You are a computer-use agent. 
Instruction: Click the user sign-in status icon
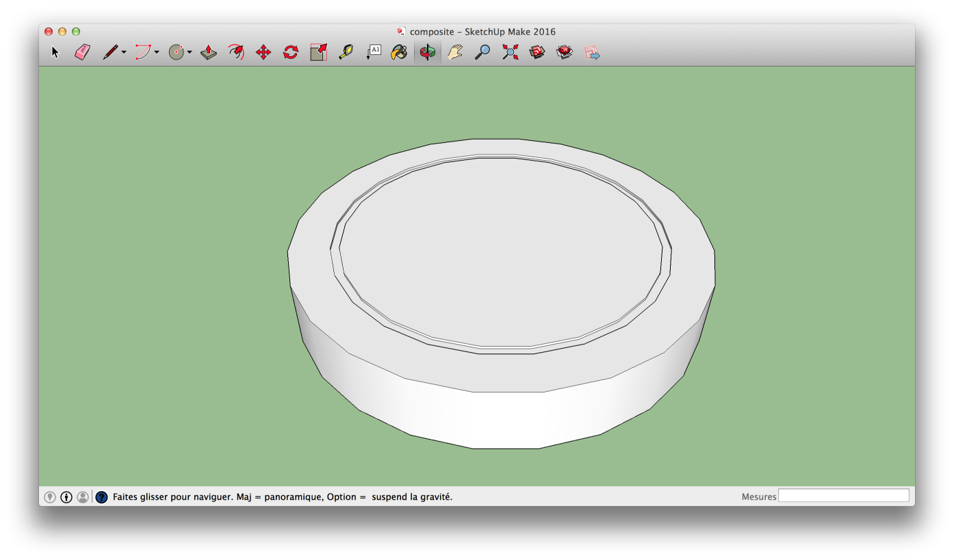tap(83, 497)
